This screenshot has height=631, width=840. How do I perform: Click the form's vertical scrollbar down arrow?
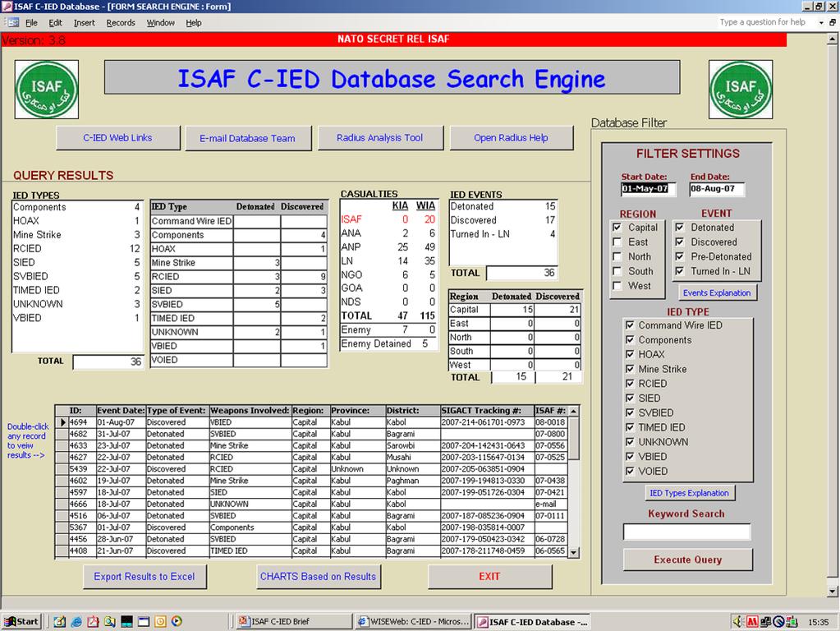coord(833,592)
